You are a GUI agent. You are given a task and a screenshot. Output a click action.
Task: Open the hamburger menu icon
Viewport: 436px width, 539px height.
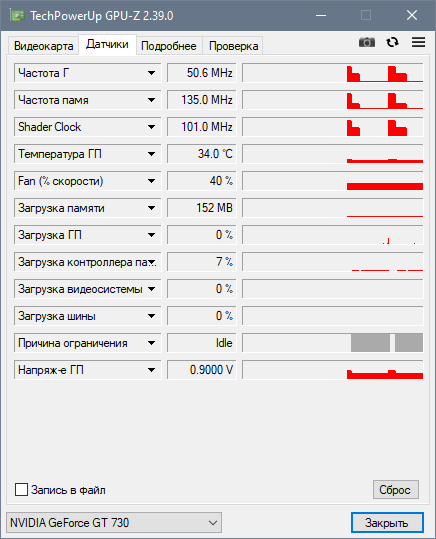[x=418, y=42]
